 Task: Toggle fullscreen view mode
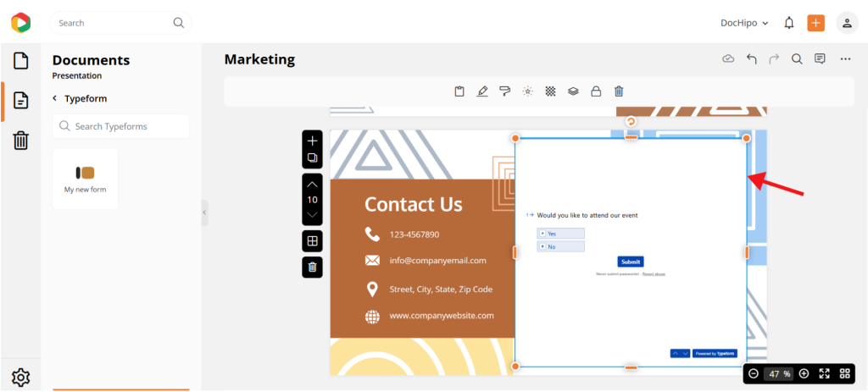click(x=824, y=373)
